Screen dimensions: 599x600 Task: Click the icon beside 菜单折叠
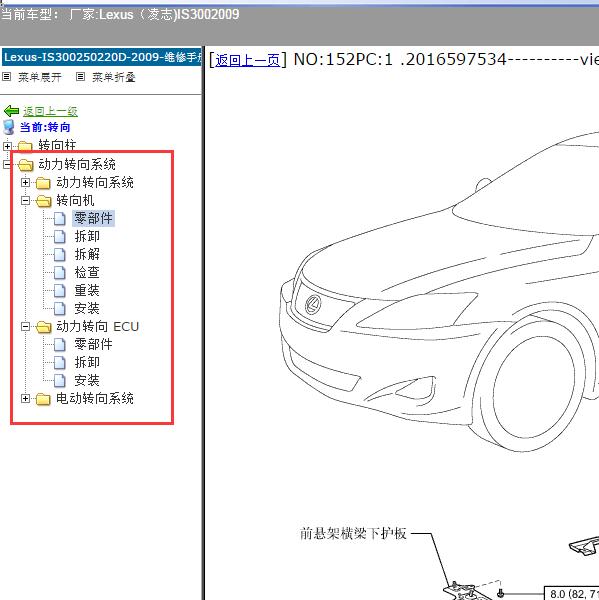(x=80, y=77)
